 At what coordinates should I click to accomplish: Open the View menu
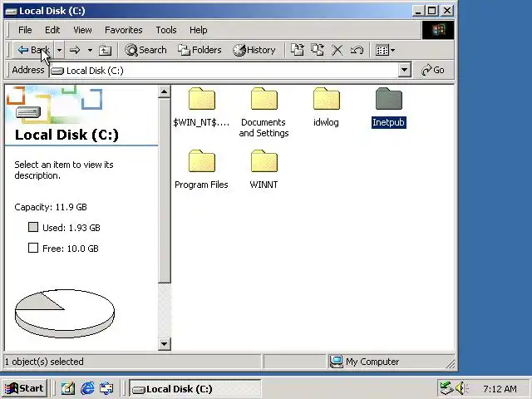pos(82,30)
